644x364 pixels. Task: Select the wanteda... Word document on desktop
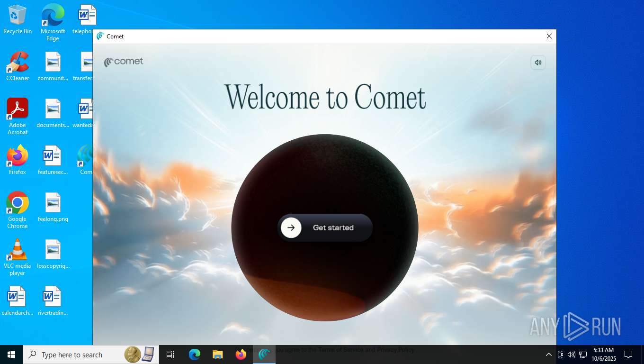[83, 113]
